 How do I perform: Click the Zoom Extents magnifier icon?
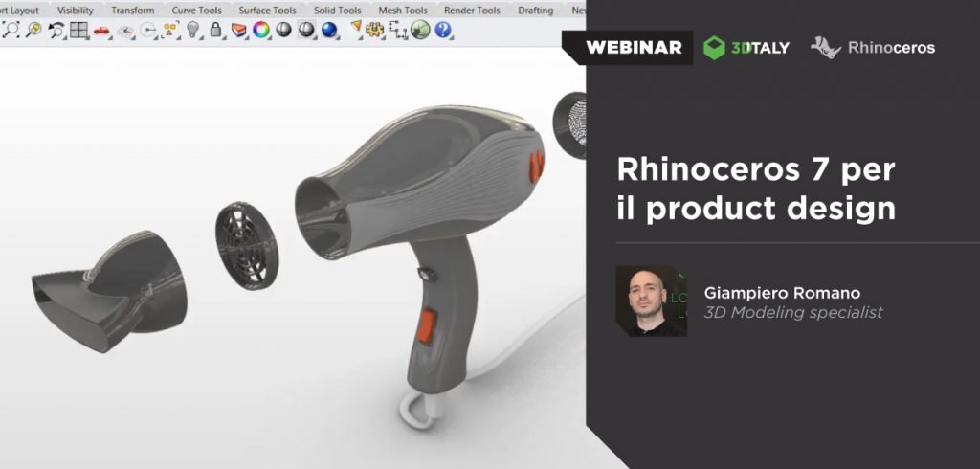[x=11, y=30]
